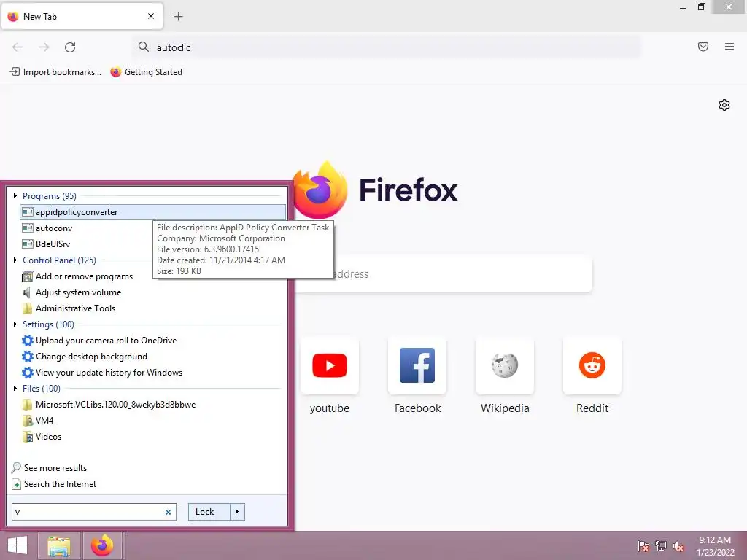Open Firefox application menu hamburger

click(x=729, y=47)
